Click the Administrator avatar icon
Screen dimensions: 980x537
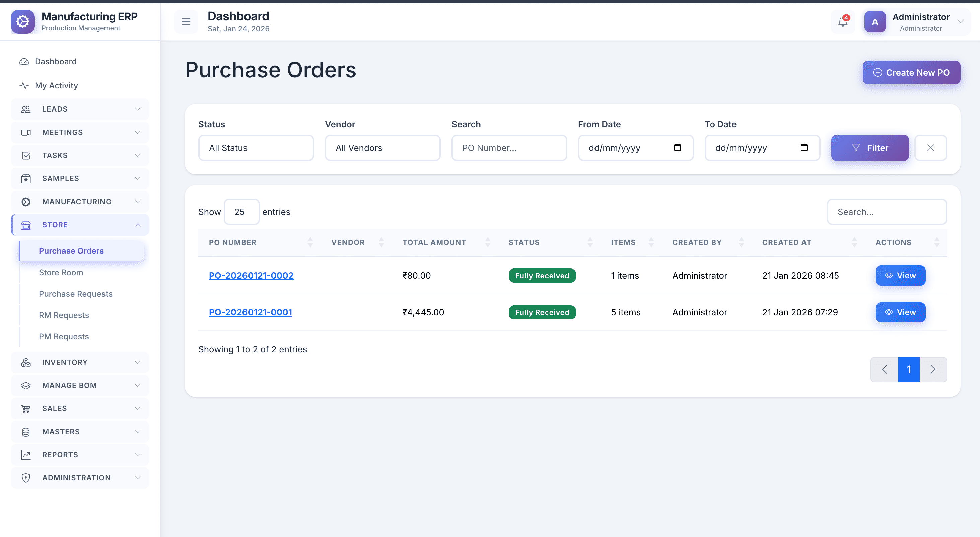pos(874,22)
